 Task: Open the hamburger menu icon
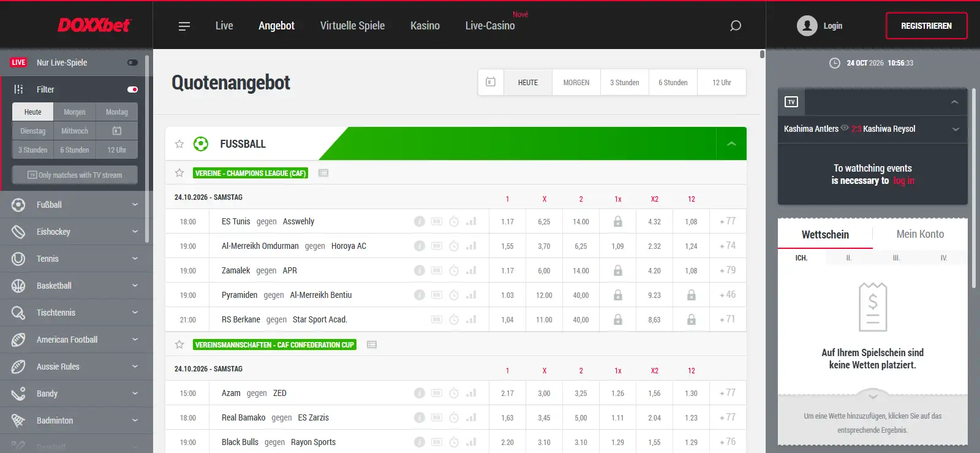click(184, 26)
